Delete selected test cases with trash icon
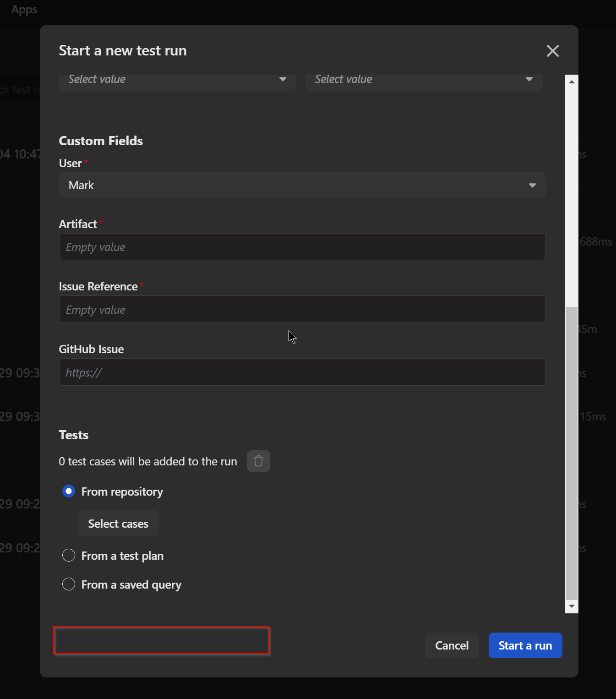Viewport: 616px width, 699px height. point(258,461)
